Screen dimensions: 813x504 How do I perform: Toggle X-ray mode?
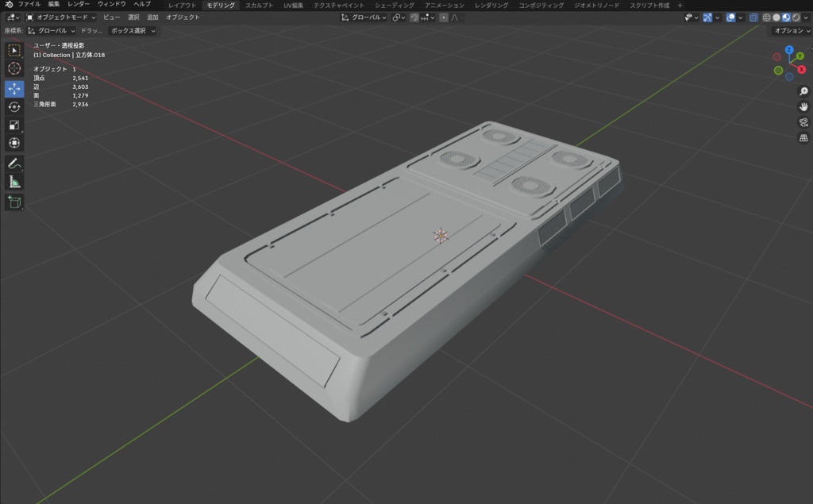click(x=753, y=17)
